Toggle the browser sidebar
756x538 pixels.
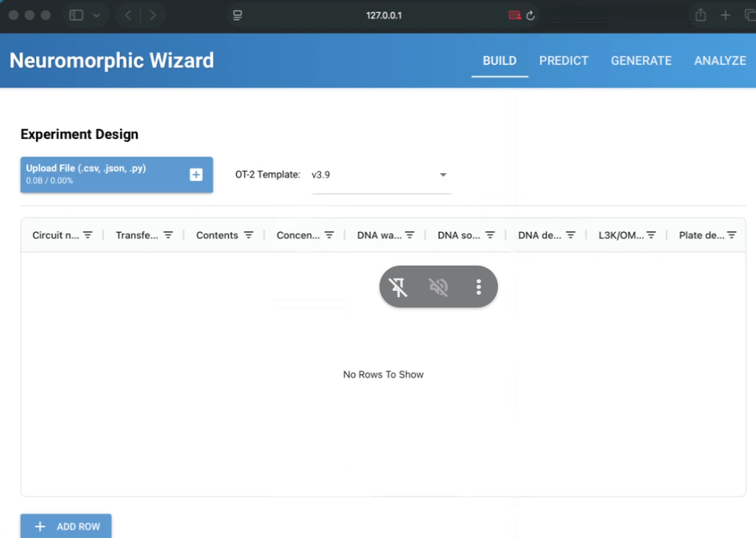(x=76, y=15)
